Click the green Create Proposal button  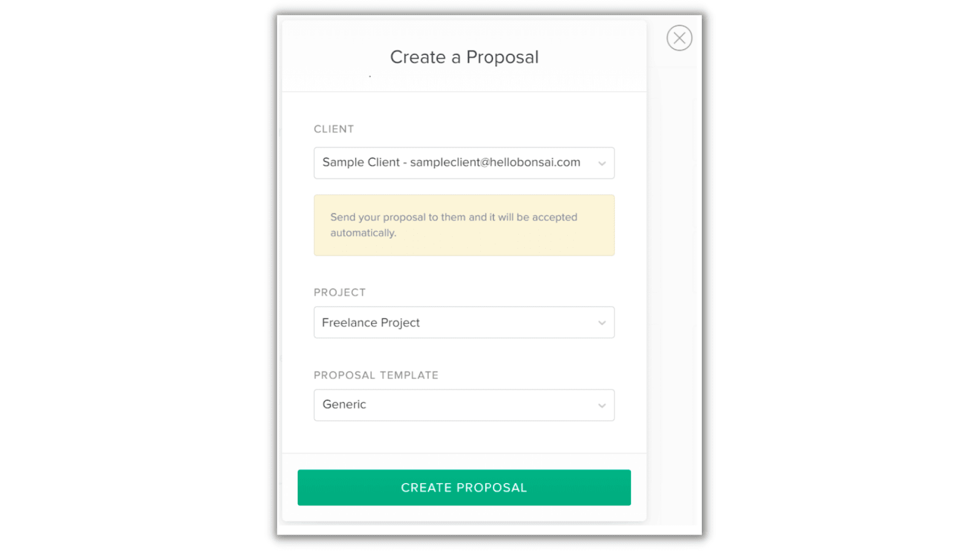pyautogui.click(x=464, y=487)
